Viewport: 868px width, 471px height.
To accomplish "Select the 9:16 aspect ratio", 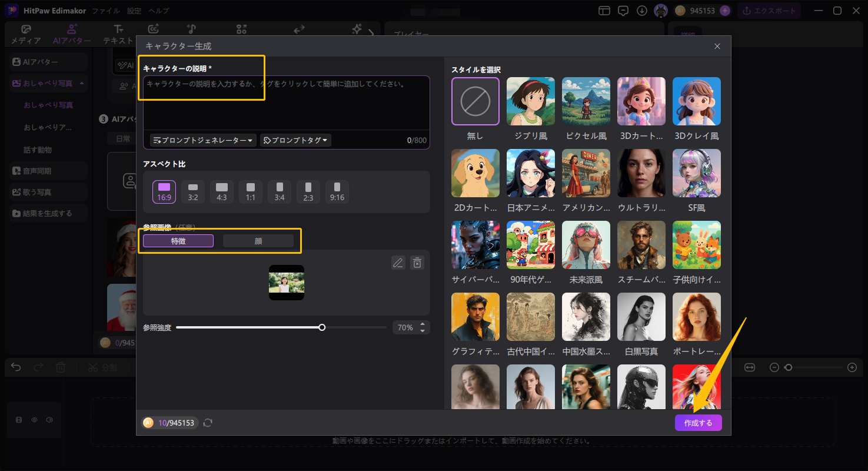I will pos(337,191).
